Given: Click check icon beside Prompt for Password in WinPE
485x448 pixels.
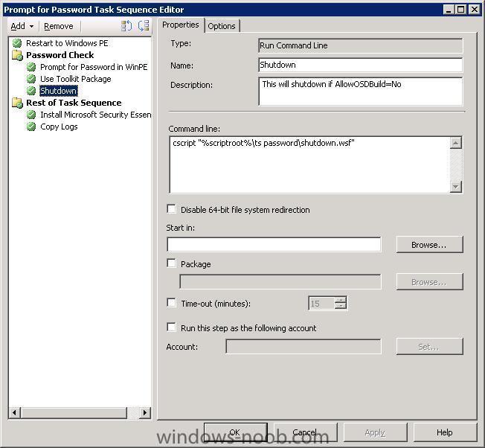Looking at the screenshot, I should [31, 67].
